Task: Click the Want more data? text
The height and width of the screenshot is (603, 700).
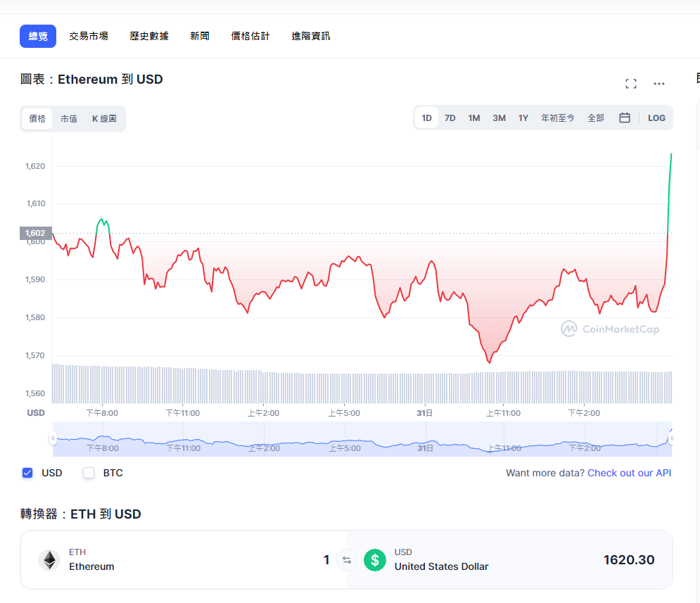Action: (x=545, y=473)
